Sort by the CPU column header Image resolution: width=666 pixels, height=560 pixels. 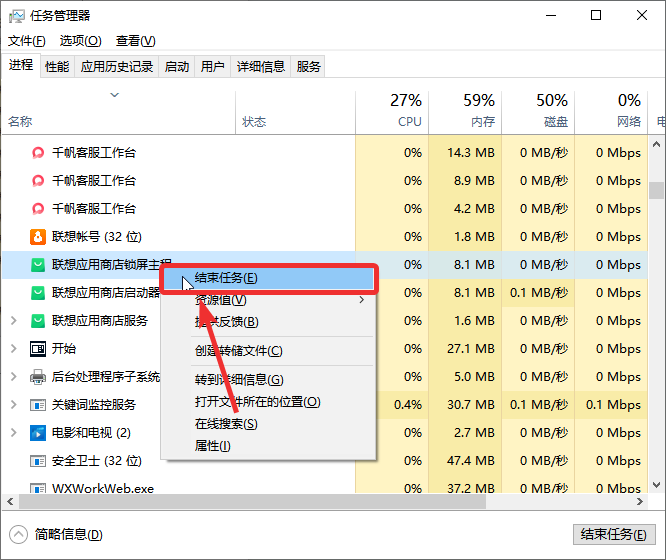(x=392, y=113)
